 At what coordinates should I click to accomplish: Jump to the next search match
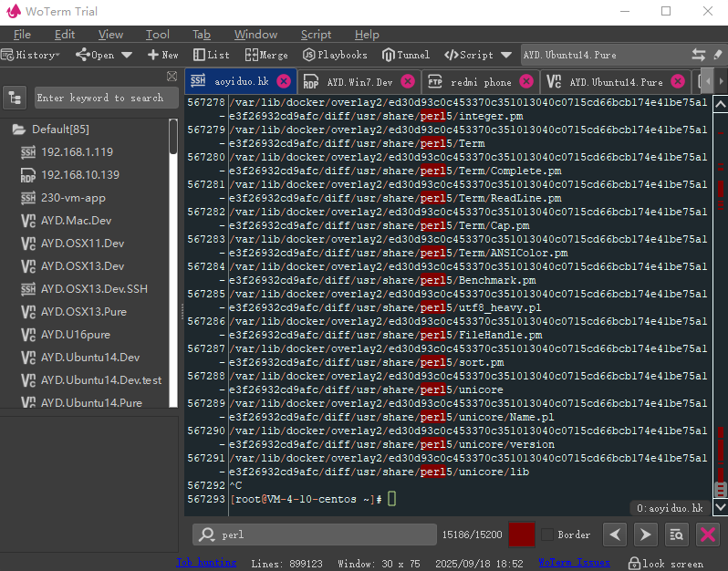point(645,535)
